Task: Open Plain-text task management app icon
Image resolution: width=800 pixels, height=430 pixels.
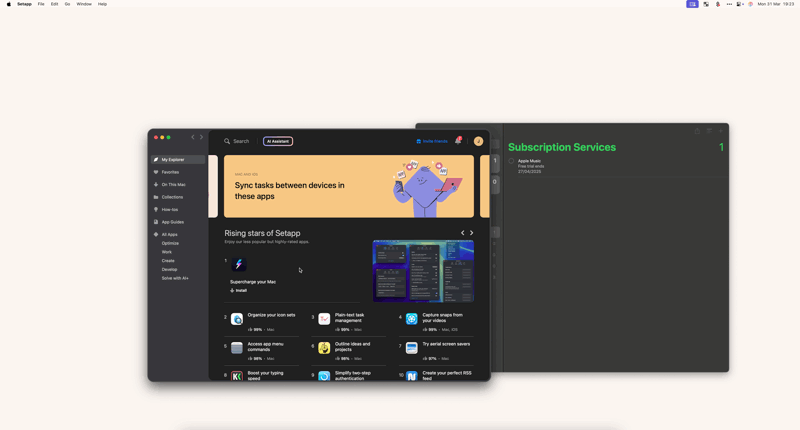Action: coord(324,319)
